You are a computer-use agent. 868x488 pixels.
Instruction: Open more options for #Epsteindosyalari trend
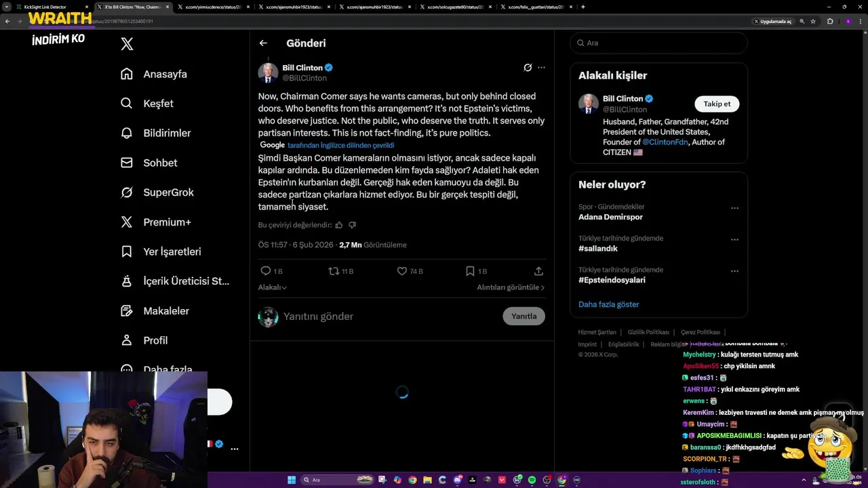[734, 271]
